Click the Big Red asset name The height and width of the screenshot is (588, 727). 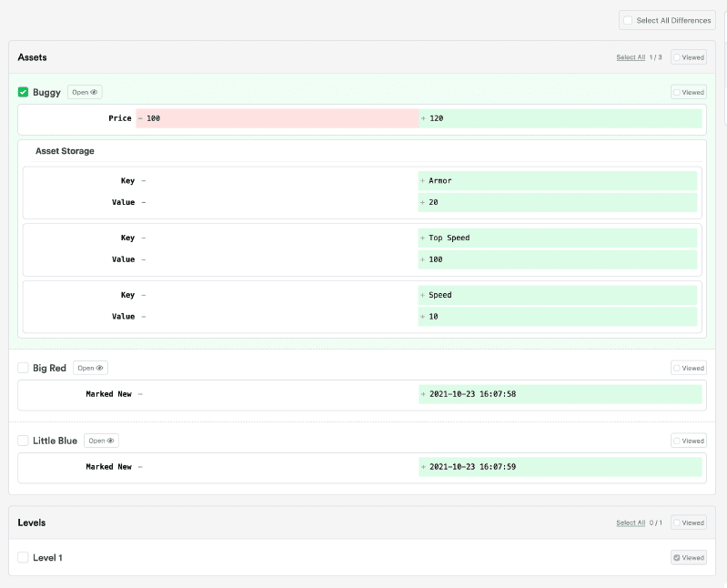[x=50, y=368]
